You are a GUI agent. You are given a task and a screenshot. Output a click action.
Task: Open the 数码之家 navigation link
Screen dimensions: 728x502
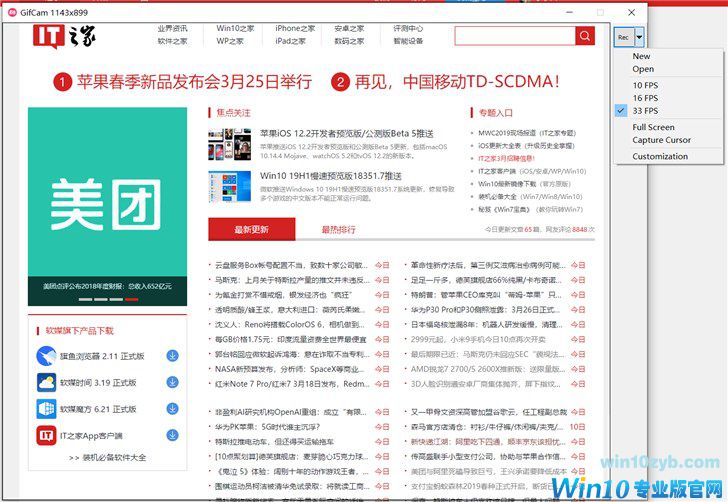349,41
